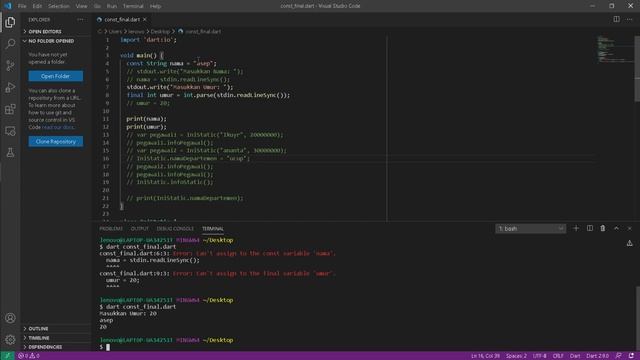This screenshot has width=640, height=360.
Task: Open the Run menu
Action: (111, 6)
